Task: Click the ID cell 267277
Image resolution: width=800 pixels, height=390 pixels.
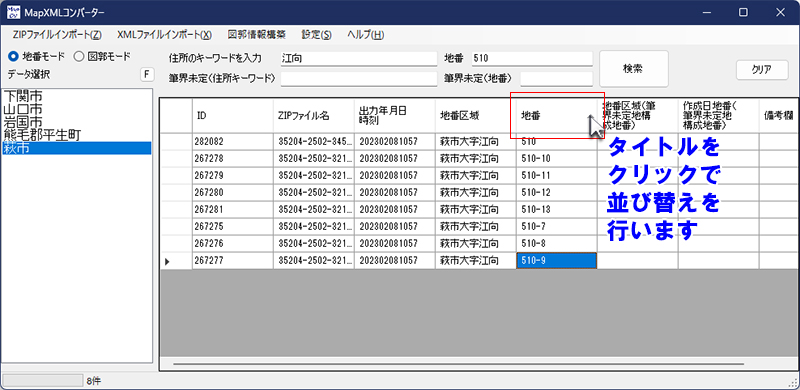Action: [x=233, y=261]
